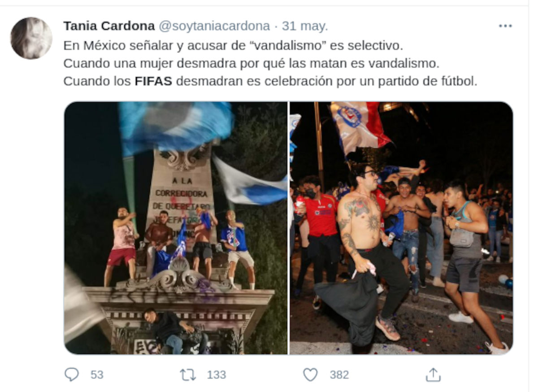
Task: View the 133 retweets count
Action: pyautogui.click(x=217, y=375)
